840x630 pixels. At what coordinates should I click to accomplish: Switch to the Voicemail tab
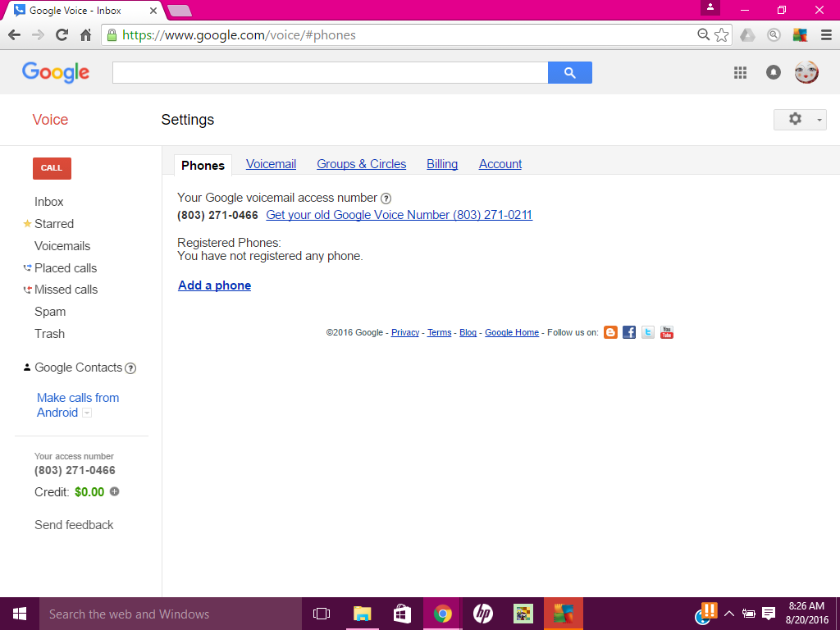271,164
